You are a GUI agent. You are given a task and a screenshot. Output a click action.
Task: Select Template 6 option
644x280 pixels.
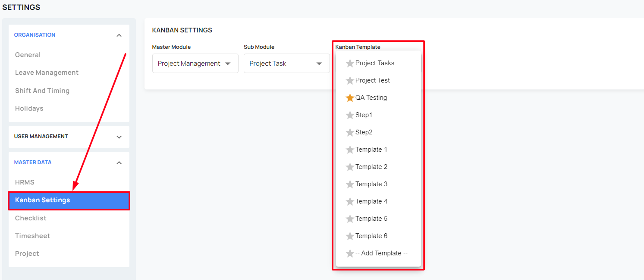click(371, 236)
